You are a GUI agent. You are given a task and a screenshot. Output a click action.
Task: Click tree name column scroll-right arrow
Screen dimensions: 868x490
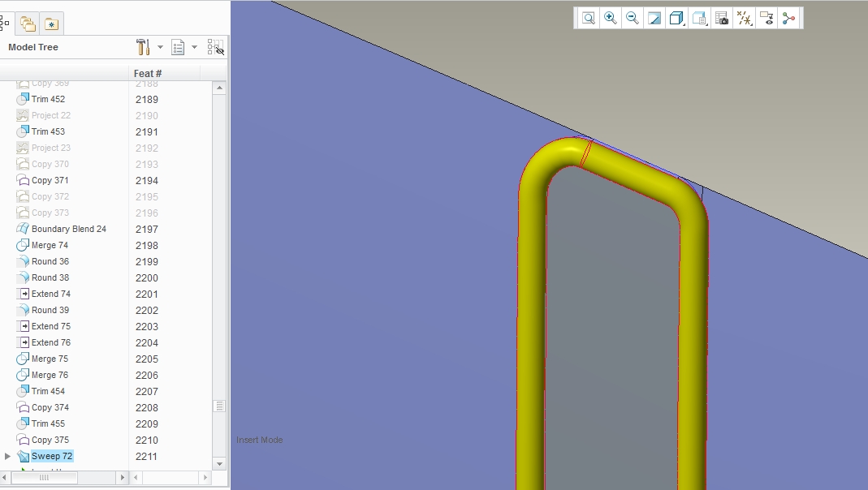click(123, 477)
